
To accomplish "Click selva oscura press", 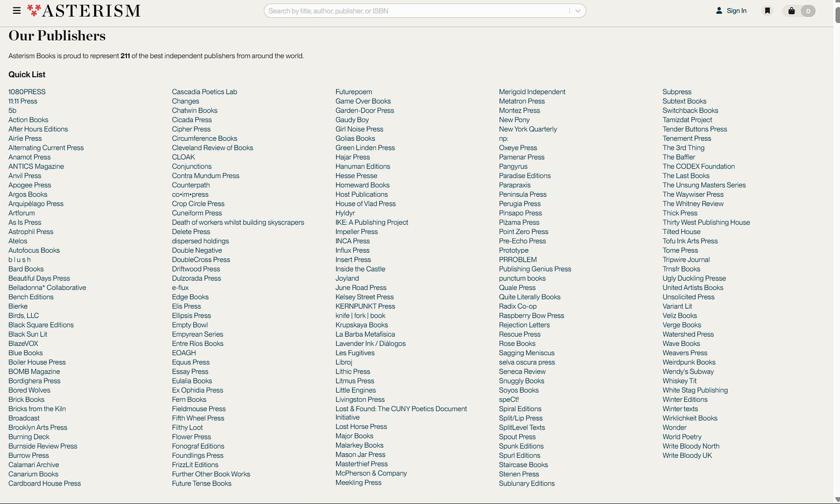I will click(527, 362).
